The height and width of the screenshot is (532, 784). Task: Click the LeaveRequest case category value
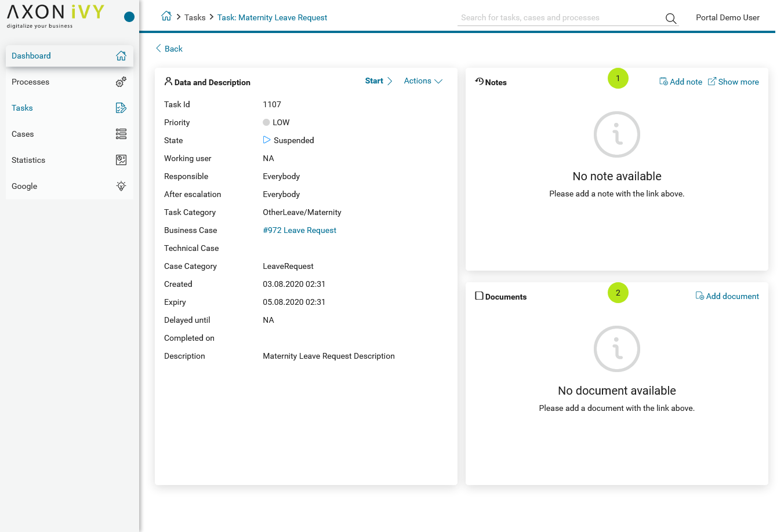click(x=288, y=266)
